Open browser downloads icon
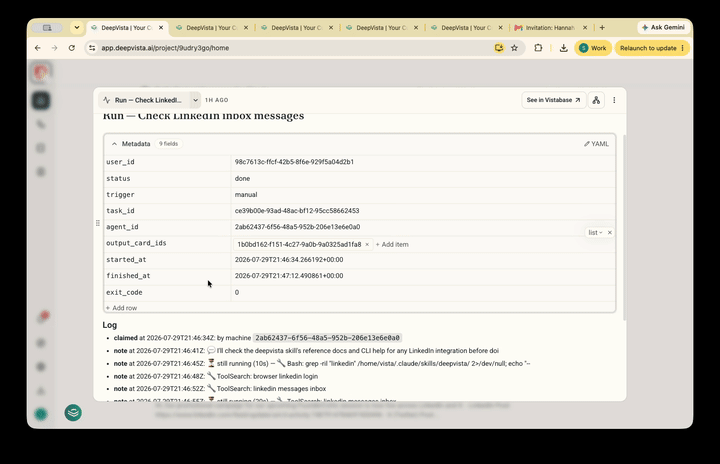720x464 pixels. pyautogui.click(x=563, y=48)
